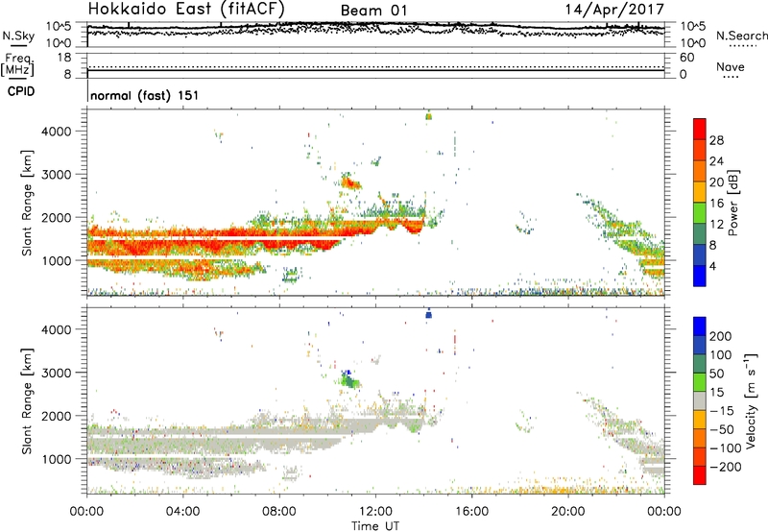Click the "Hokkaido East (fitACF)" plot title
Image resolution: width=768 pixels, height=532 pixels.
186,10
